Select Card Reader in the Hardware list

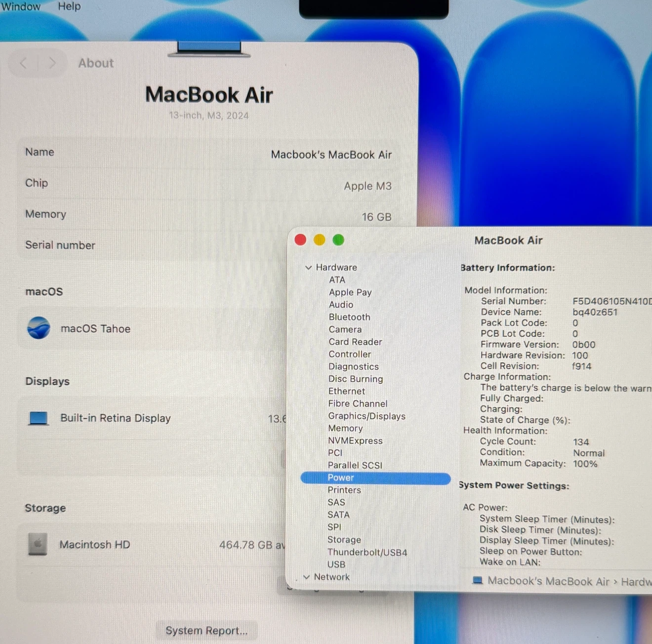(x=355, y=341)
